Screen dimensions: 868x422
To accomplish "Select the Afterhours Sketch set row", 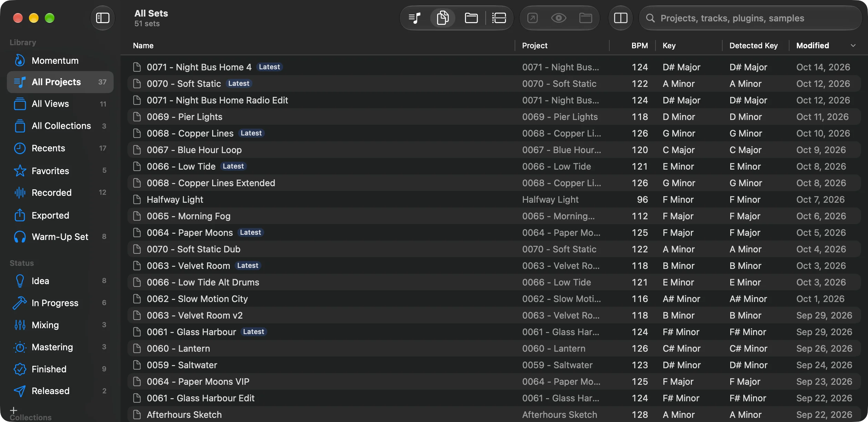I will 494,414.
